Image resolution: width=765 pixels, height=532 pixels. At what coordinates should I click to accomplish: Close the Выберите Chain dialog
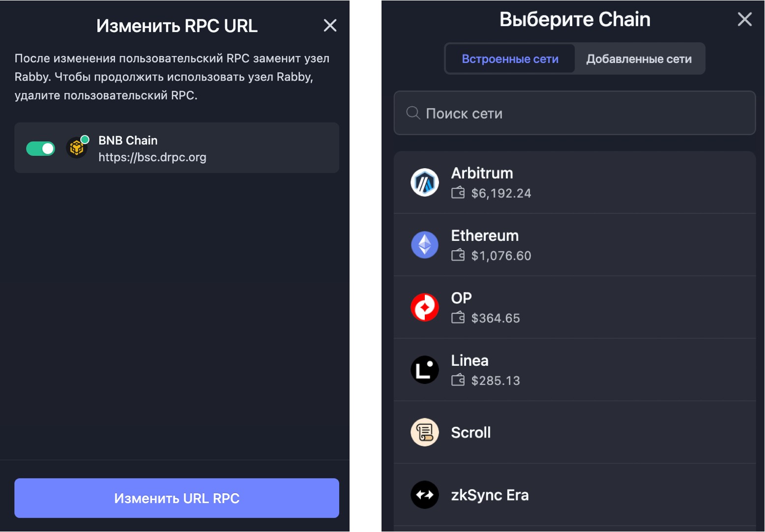pos(745,19)
